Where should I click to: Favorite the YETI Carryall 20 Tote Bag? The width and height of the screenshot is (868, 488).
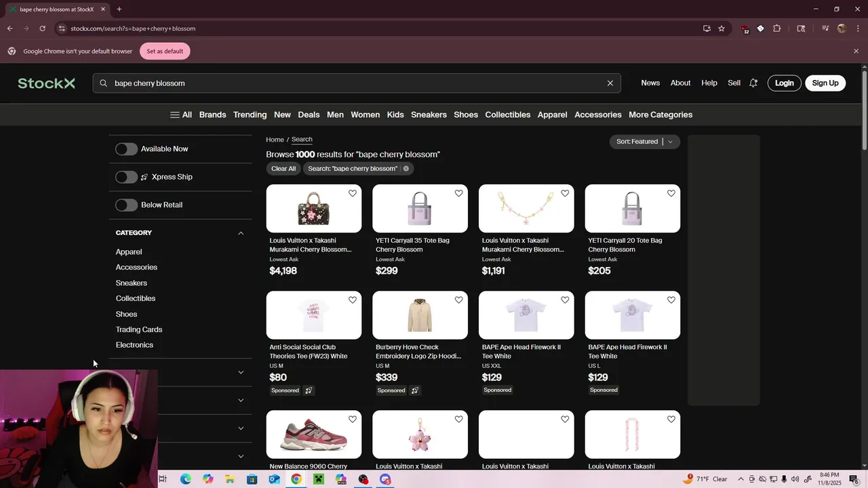[x=671, y=193]
